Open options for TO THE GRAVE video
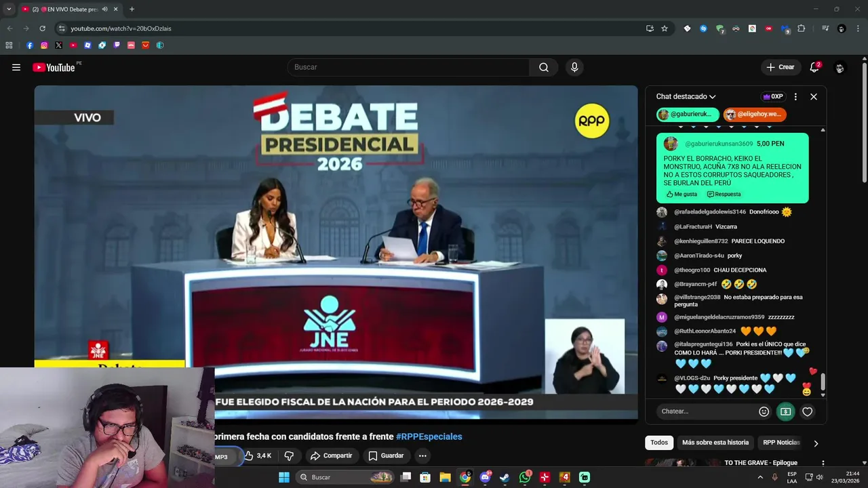Image resolution: width=868 pixels, height=488 pixels. [823, 463]
